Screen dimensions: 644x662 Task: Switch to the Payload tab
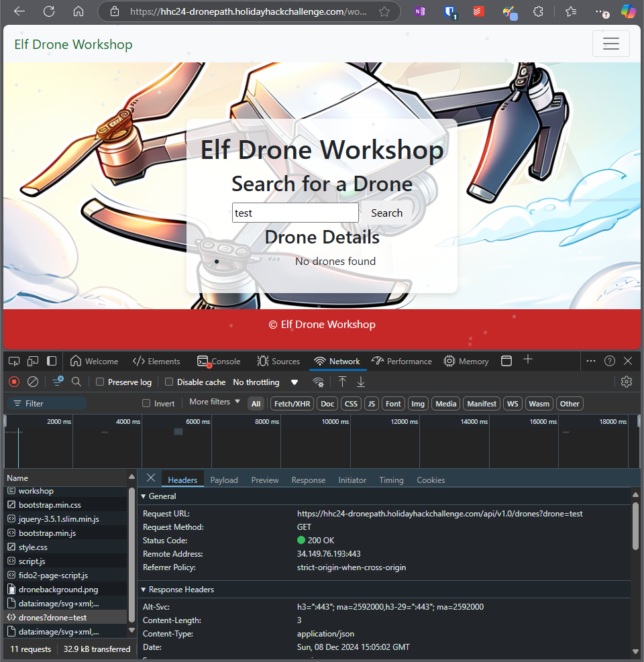[224, 480]
